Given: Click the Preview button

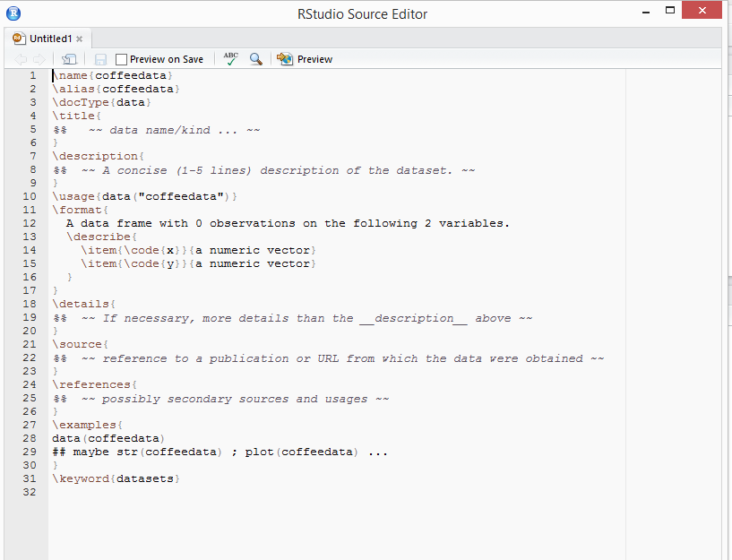Looking at the screenshot, I should point(312,58).
